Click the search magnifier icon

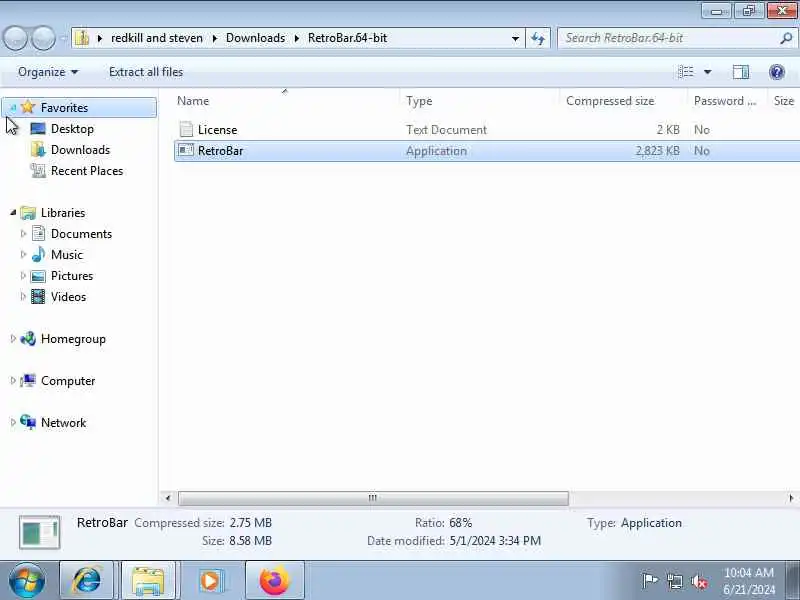click(x=786, y=38)
